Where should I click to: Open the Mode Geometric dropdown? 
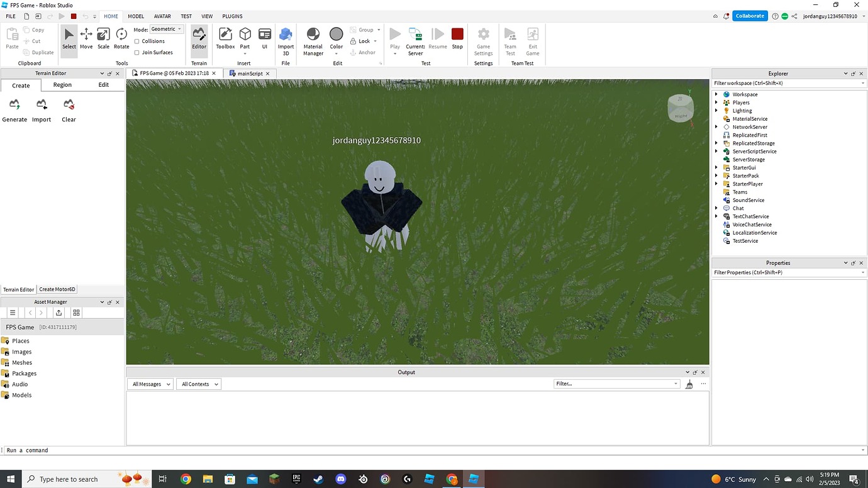click(x=165, y=28)
